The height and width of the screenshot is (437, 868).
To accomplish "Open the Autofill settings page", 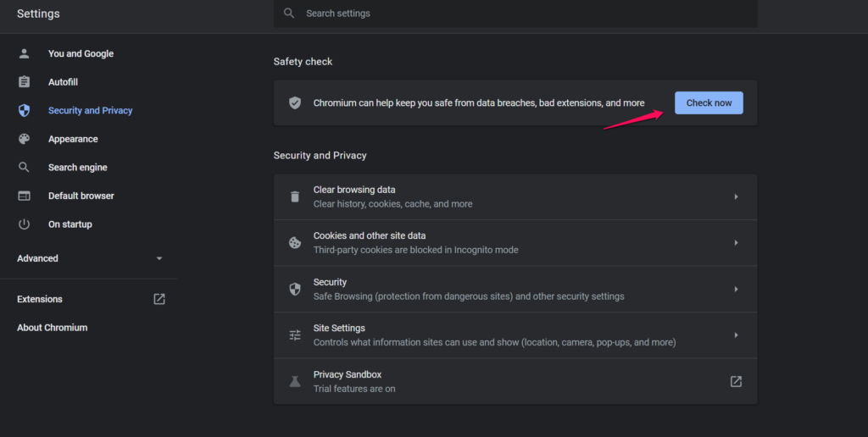I will [63, 82].
